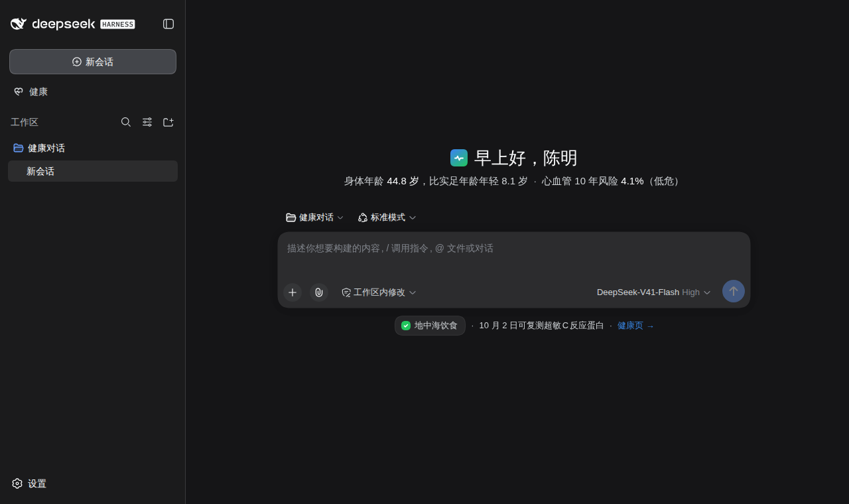Expand the 标准模式 mode dropdown
This screenshot has width=849, height=504.
[x=387, y=218]
